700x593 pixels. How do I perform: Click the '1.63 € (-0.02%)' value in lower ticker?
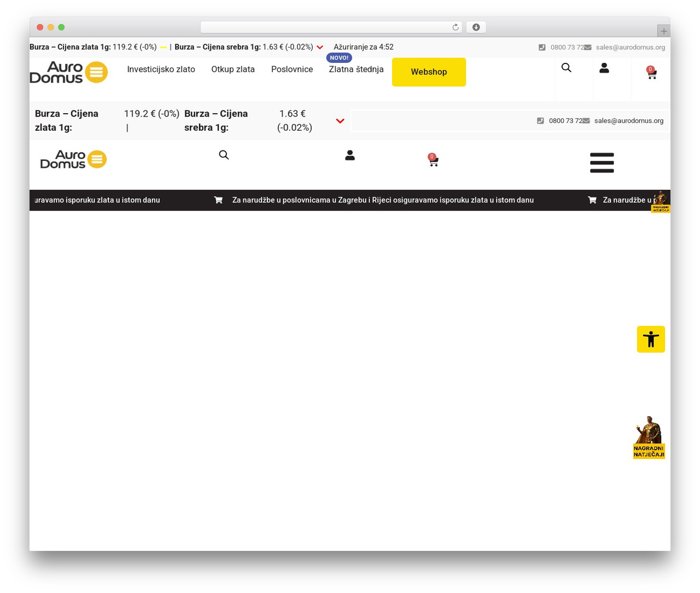point(294,120)
